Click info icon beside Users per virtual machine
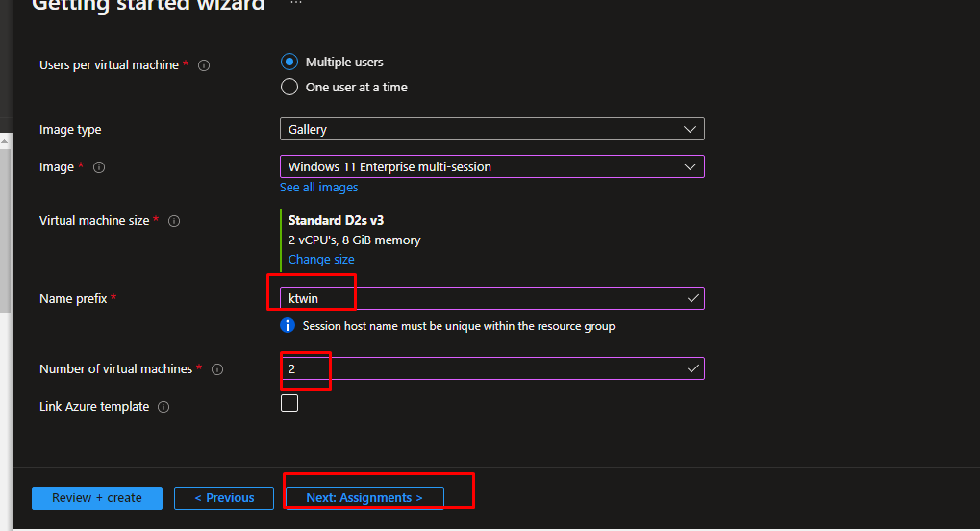Screen dimensions: 980x531 (204, 65)
